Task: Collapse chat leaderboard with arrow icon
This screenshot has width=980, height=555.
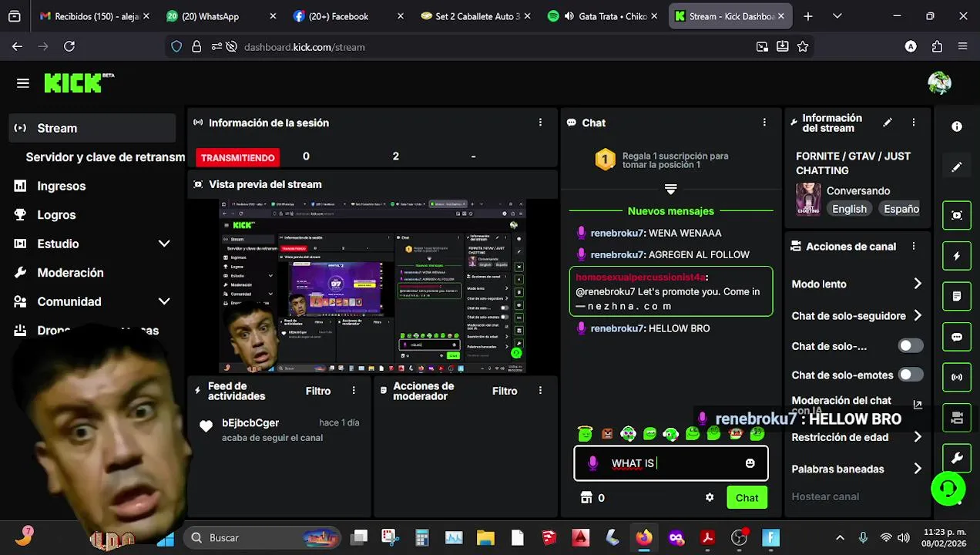Action: pyautogui.click(x=671, y=189)
